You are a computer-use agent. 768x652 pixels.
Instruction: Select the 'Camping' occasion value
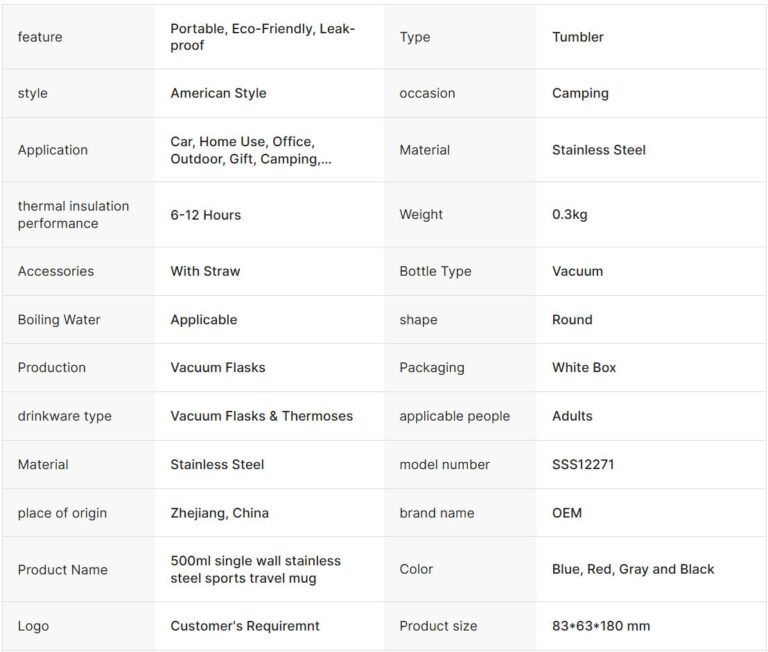[x=580, y=93]
